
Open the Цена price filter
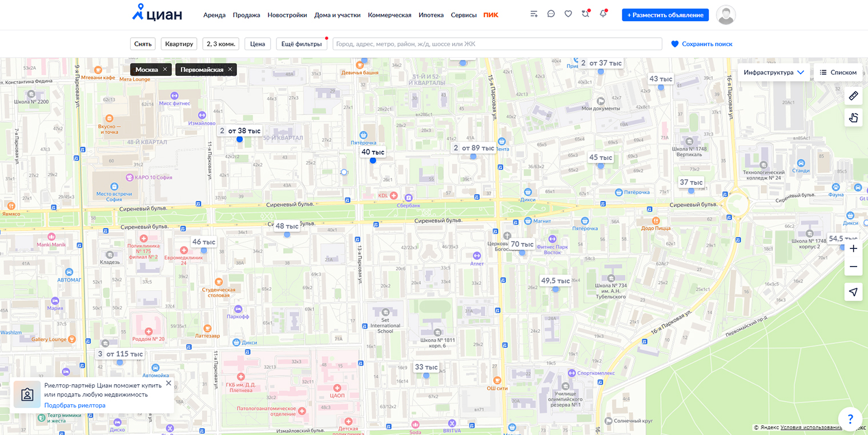(258, 44)
